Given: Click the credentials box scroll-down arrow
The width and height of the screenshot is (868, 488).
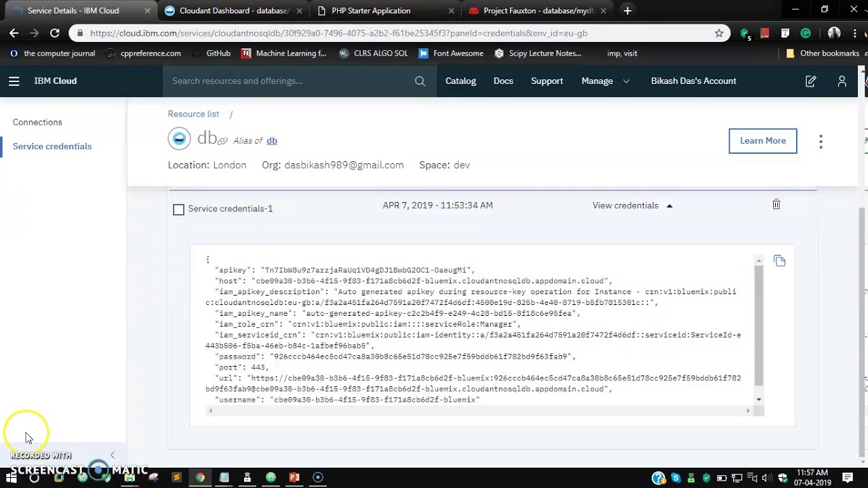Looking at the screenshot, I should tap(758, 400).
